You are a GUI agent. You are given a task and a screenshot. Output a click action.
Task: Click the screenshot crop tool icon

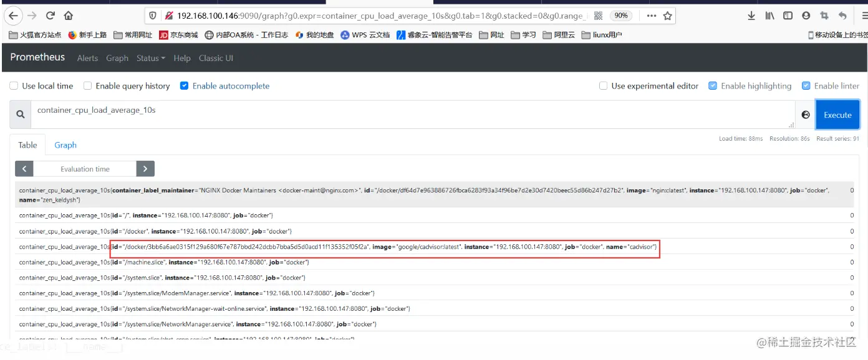(824, 16)
